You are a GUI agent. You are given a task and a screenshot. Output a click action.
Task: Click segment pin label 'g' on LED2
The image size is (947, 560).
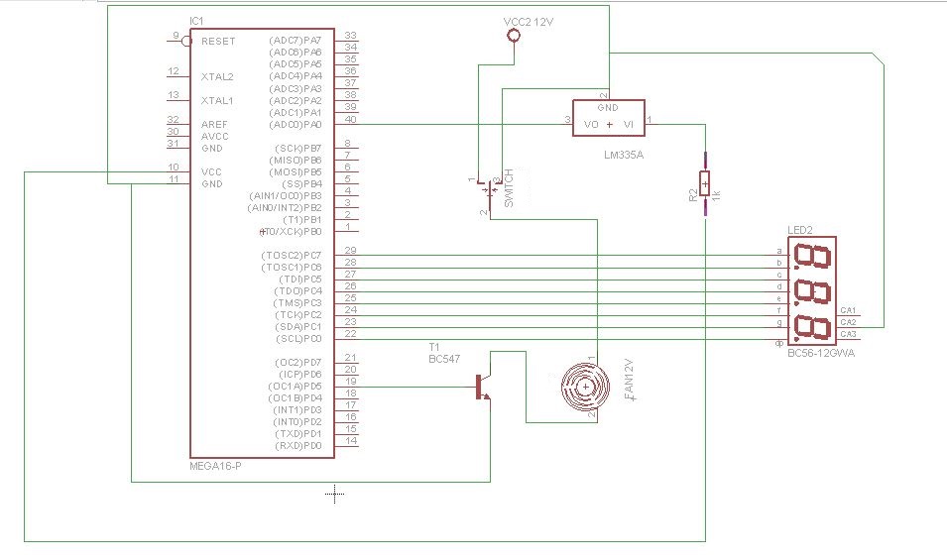click(x=779, y=323)
